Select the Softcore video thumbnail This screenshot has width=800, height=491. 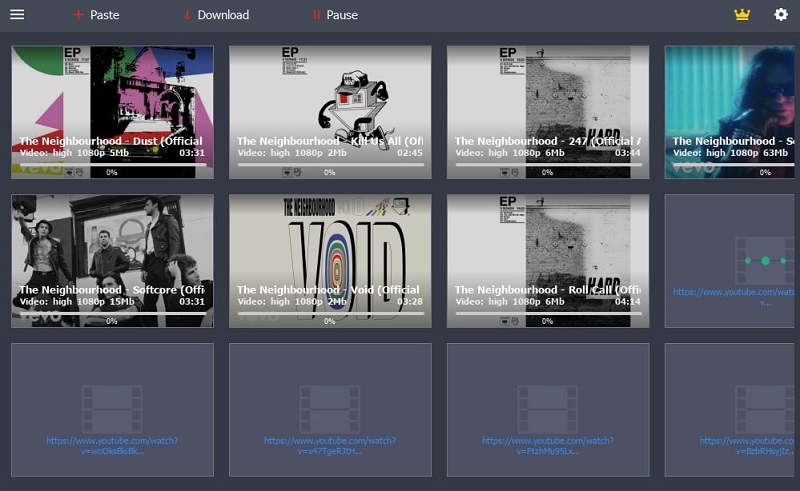(112, 261)
